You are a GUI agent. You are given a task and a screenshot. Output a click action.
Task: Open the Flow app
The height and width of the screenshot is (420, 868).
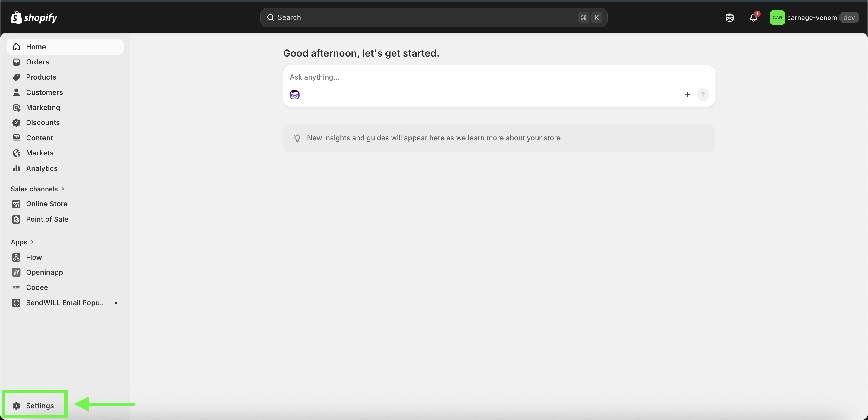click(x=34, y=257)
